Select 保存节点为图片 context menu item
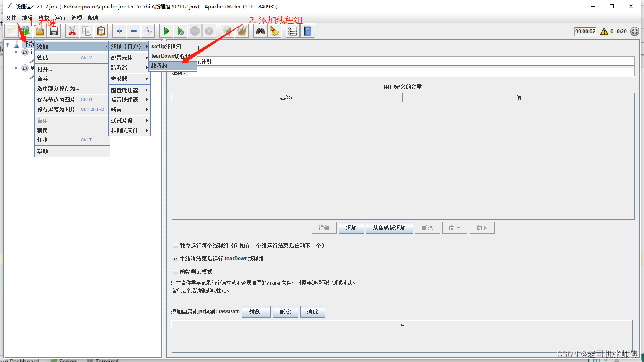Viewport: 644px width, 362px height. click(x=72, y=100)
